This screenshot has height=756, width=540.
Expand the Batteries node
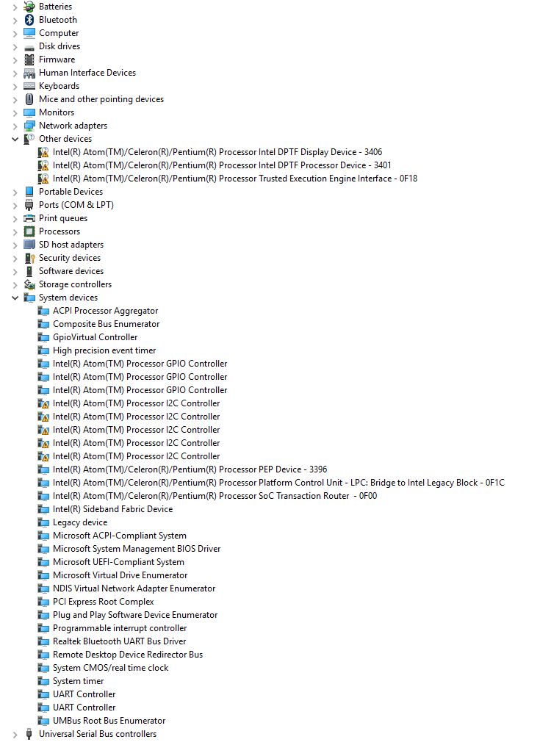[x=15, y=7]
